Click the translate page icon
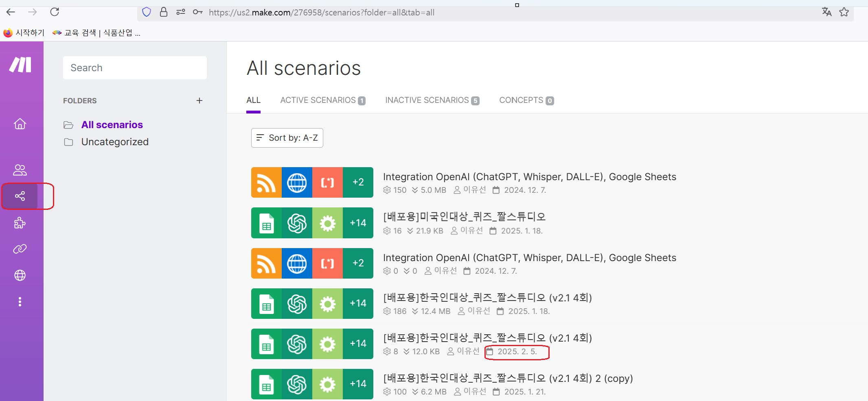Image resolution: width=868 pixels, height=401 pixels. click(x=826, y=12)
